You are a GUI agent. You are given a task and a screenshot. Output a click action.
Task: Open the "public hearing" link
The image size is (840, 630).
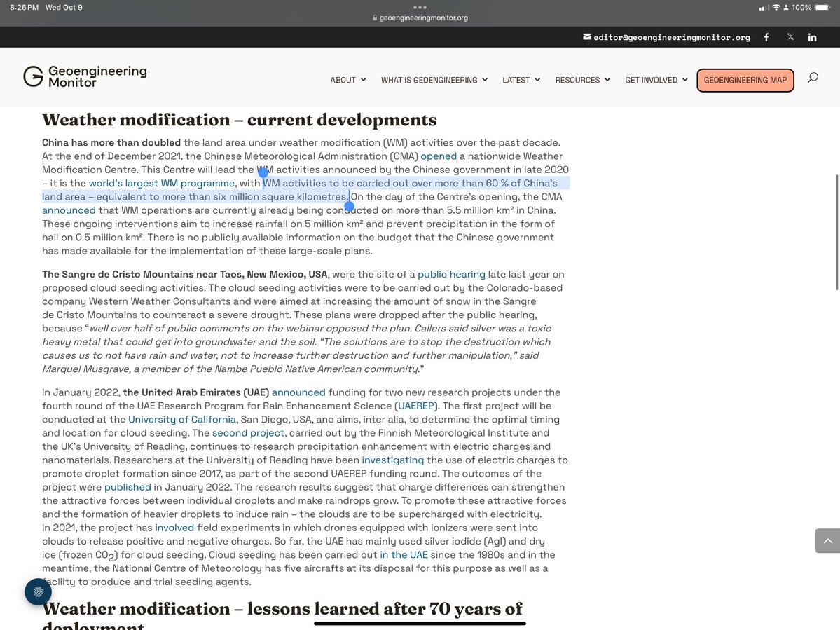(451, 274)
